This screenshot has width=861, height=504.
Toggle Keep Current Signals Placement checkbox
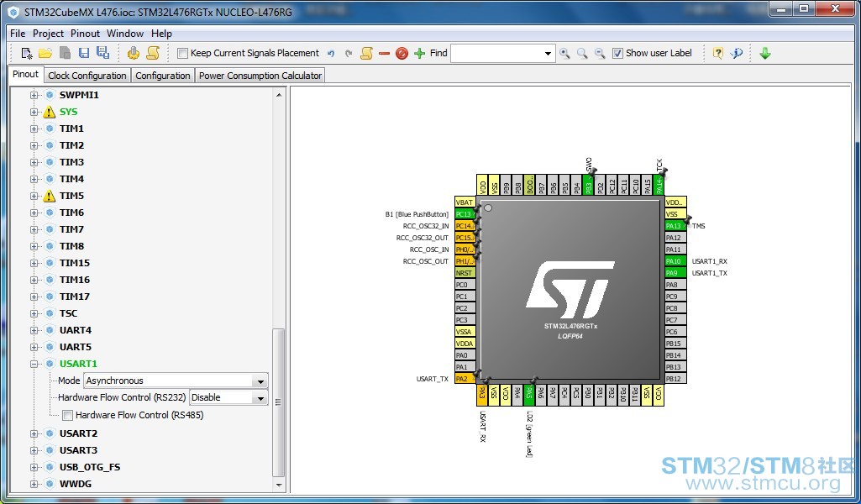pos(183,53)
